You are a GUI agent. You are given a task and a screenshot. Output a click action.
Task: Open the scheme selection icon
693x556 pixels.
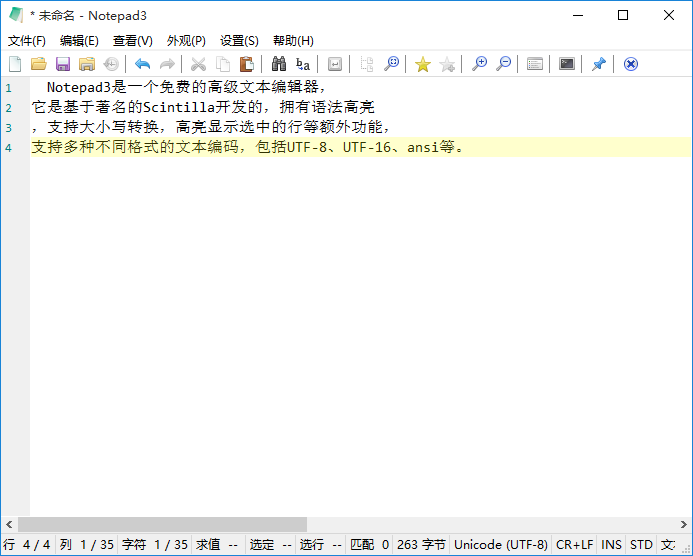[535, 64]
